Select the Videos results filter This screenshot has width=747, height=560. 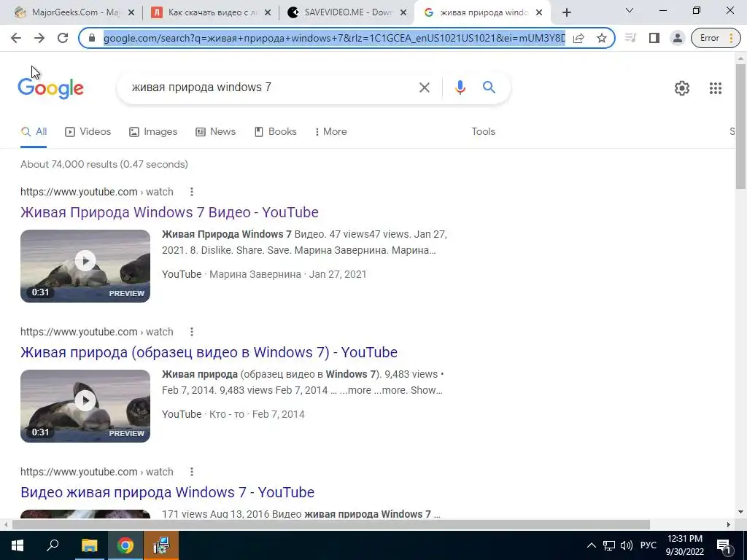point(88,132)
